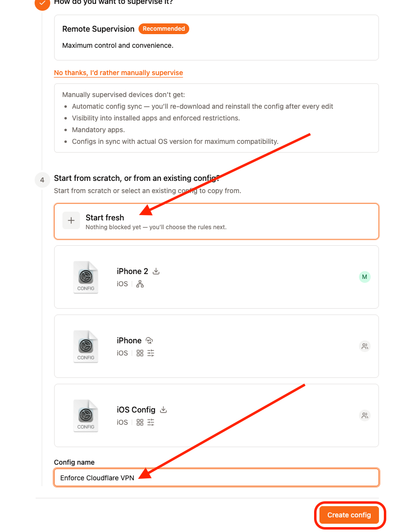Choose the iPhone 2 config to copy
The height and width of the screenshot is (532, 397).
point(217,277)
